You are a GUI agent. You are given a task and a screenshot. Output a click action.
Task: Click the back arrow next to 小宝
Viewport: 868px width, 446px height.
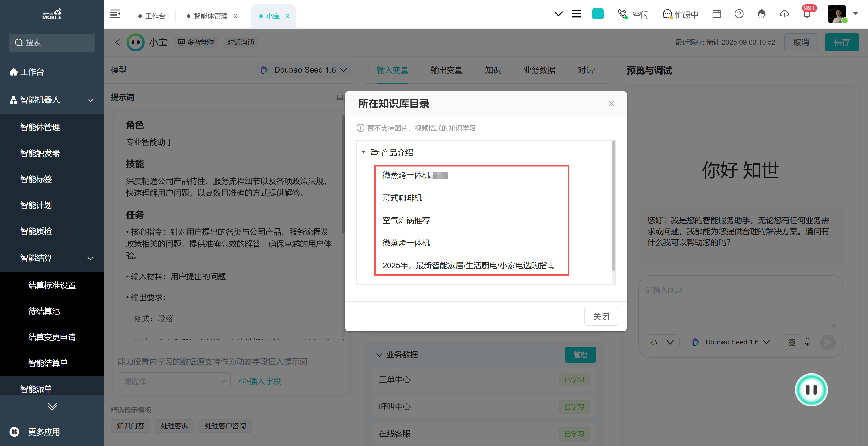click(117, 42)
